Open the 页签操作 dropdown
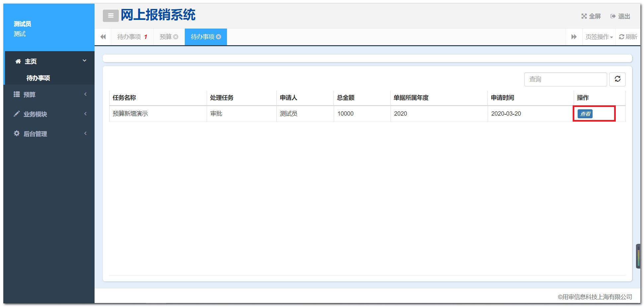This screenshot has height=307, width=644. (599, 37)
